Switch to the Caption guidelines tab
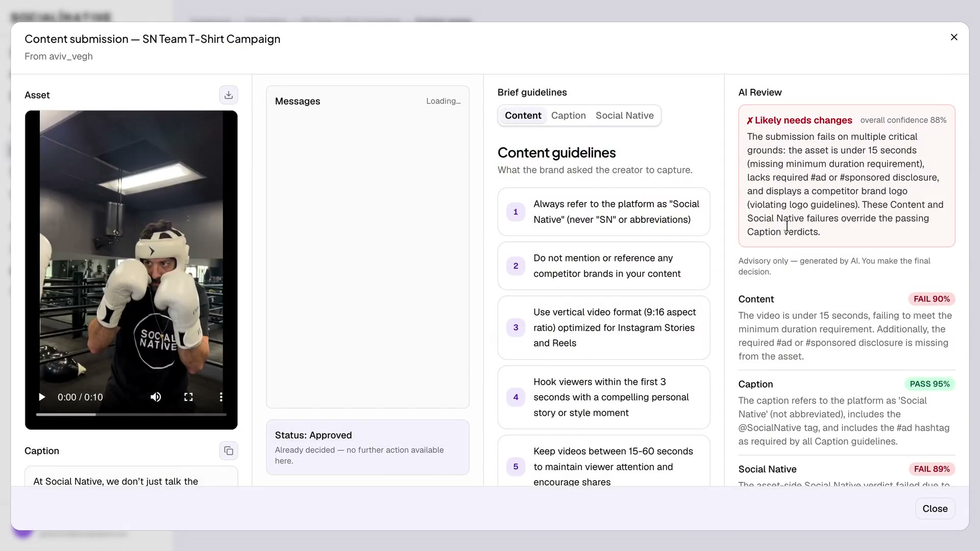 [568, 115]
